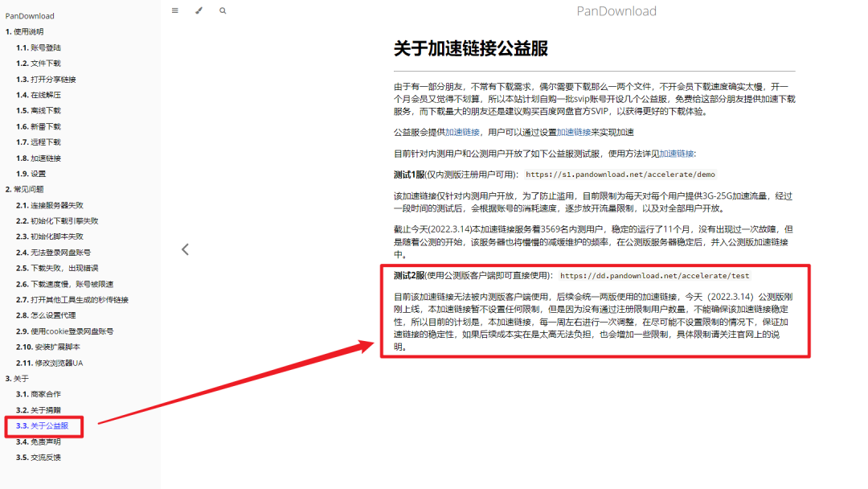
Task: Open section 1.9. 设置
Action: tap(31, 174)
